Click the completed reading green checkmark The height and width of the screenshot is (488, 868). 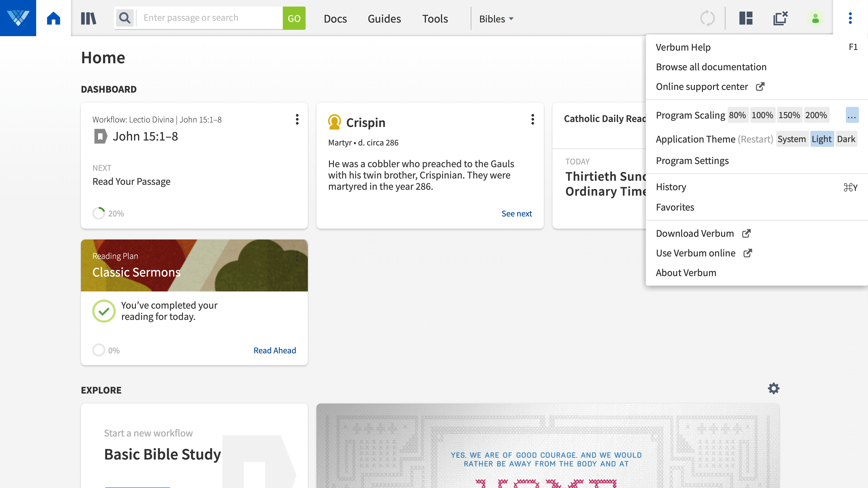point(104,311)
